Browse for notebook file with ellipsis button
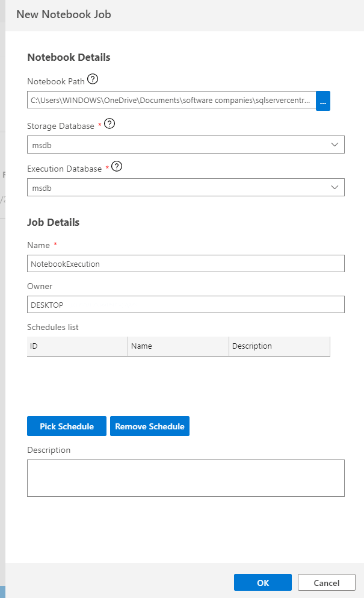Viewport: 364px width, 598px height. (323, 101)
